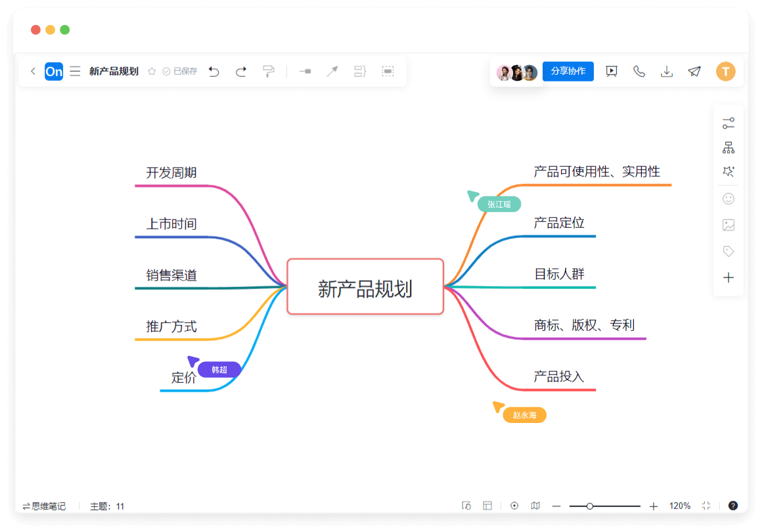Click the undo arrow in the toolbar

coord(213,72)
